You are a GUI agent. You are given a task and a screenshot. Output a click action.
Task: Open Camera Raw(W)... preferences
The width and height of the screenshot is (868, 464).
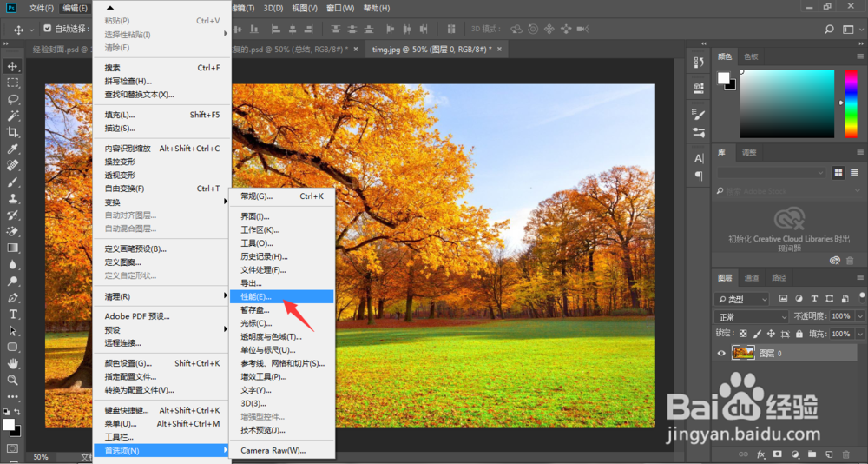tap(282, 451)
